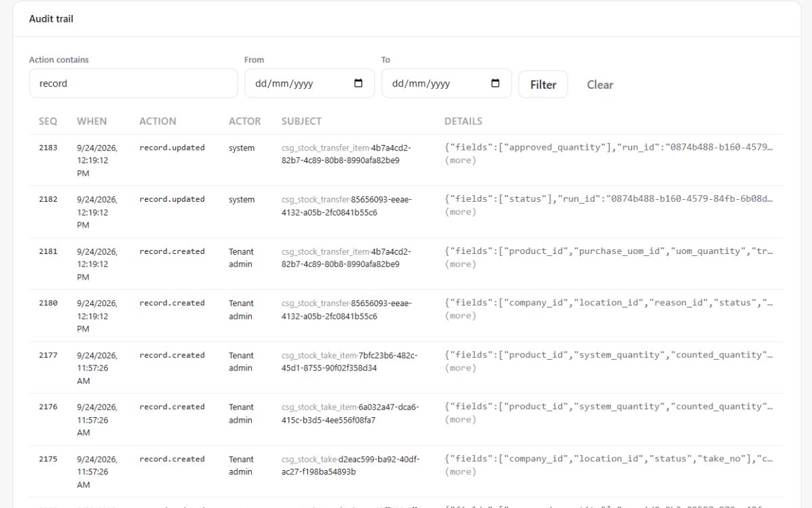Focus the Action contains text field
The height and width of the screenshot is (508, 812).
point(133,83)
